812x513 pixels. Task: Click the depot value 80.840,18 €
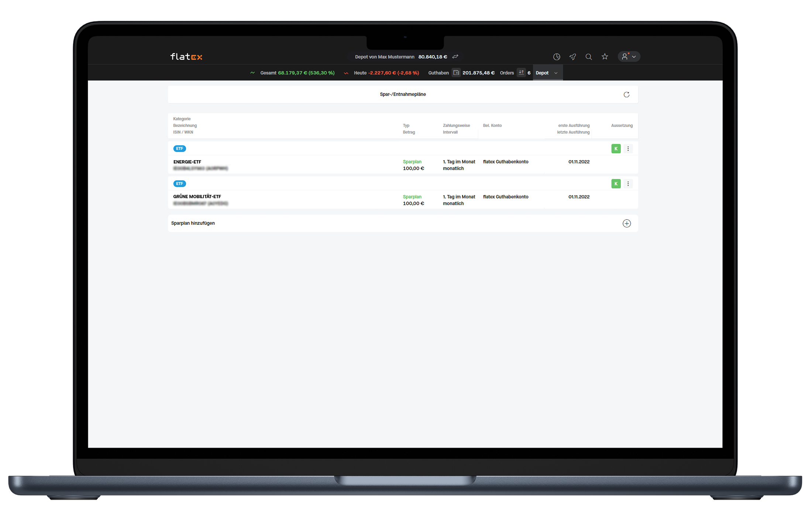click(x=433, y=57)
